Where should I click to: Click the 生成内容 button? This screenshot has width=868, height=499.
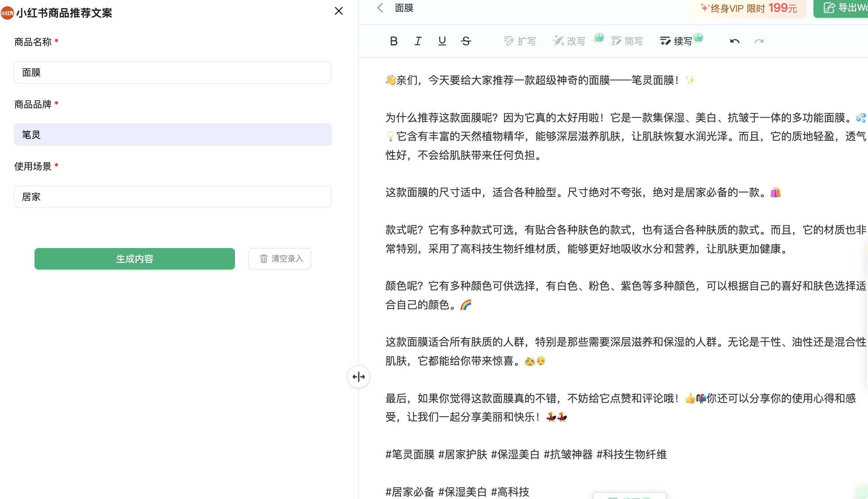coord(134,259)
